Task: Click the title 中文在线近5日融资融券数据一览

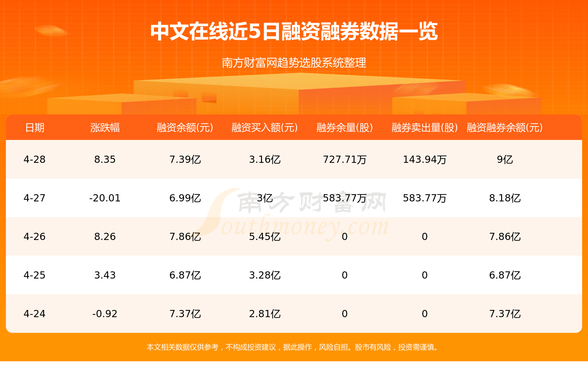Action: tap(294, 31)
